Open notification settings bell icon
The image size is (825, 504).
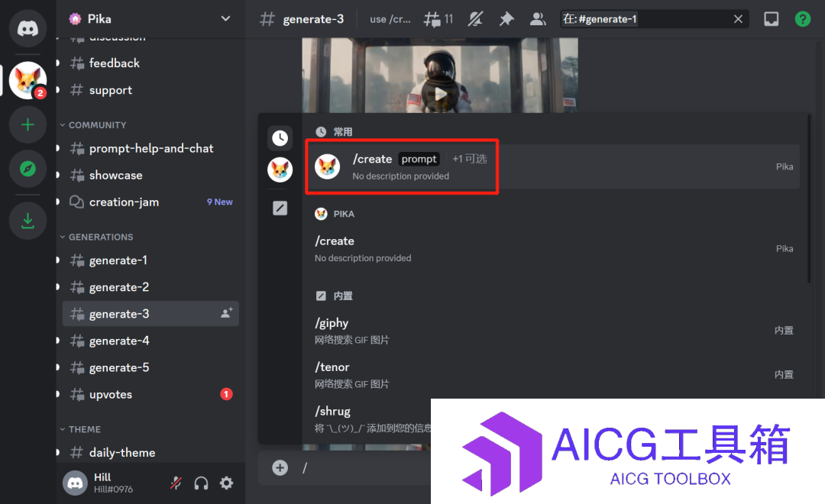pyautogui.click(x=476, y=19)
